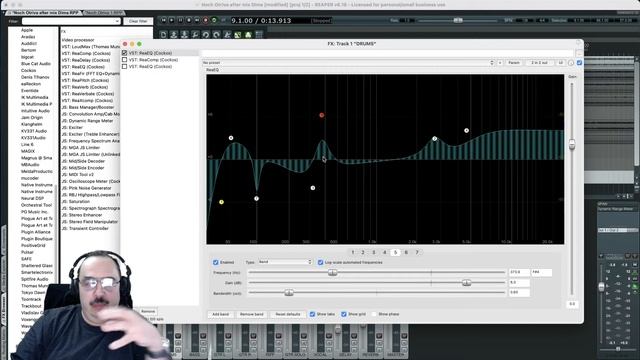Toggle the Show grid checkbox

click(x=344, y=314)
